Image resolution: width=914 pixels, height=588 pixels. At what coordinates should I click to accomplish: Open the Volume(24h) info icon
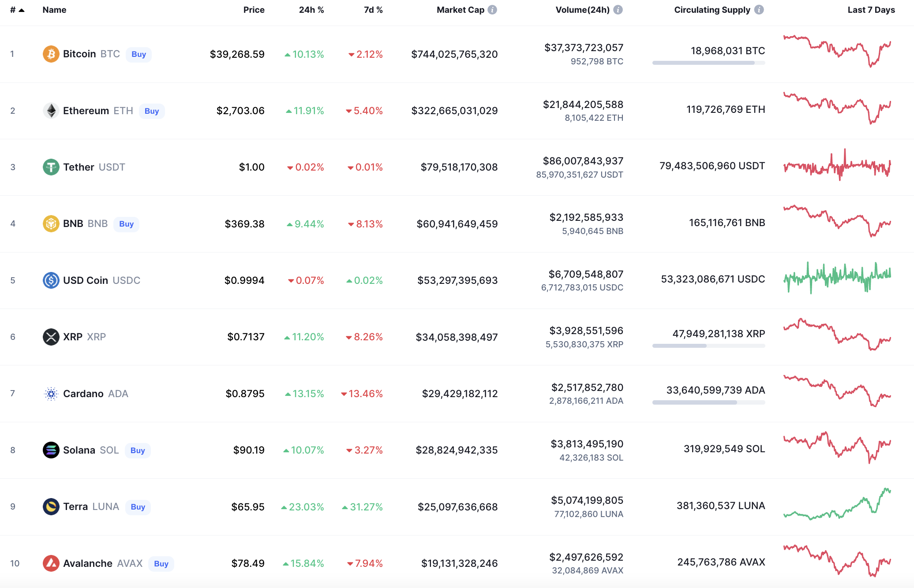tap(618, 10)
